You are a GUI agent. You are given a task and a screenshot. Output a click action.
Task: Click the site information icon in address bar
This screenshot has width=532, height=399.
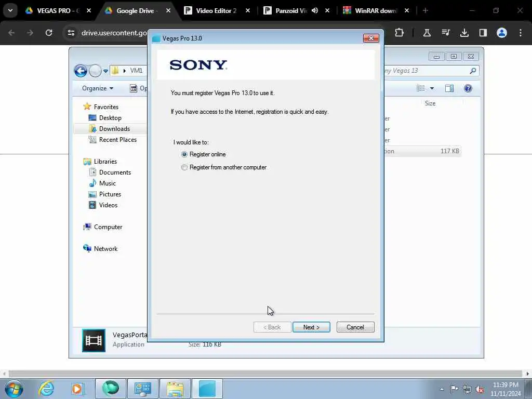pos(71,33)
